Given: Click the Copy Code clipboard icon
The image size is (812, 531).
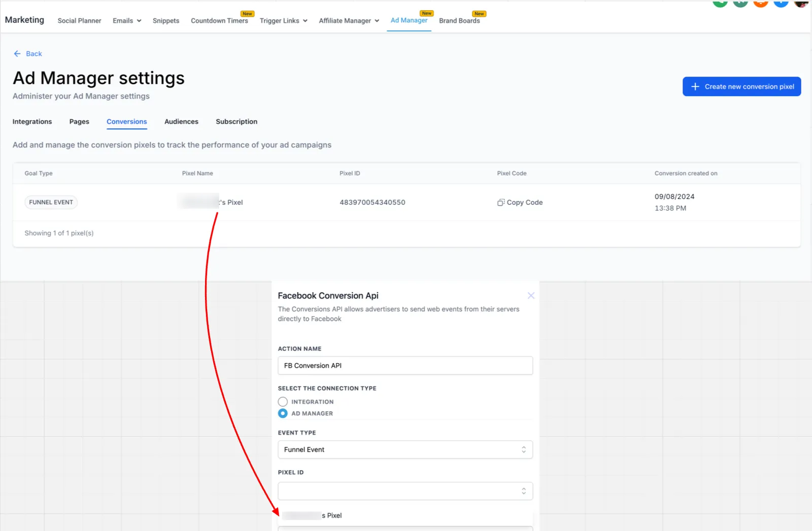Looking at the screenshot, I should tap(501, 202).
